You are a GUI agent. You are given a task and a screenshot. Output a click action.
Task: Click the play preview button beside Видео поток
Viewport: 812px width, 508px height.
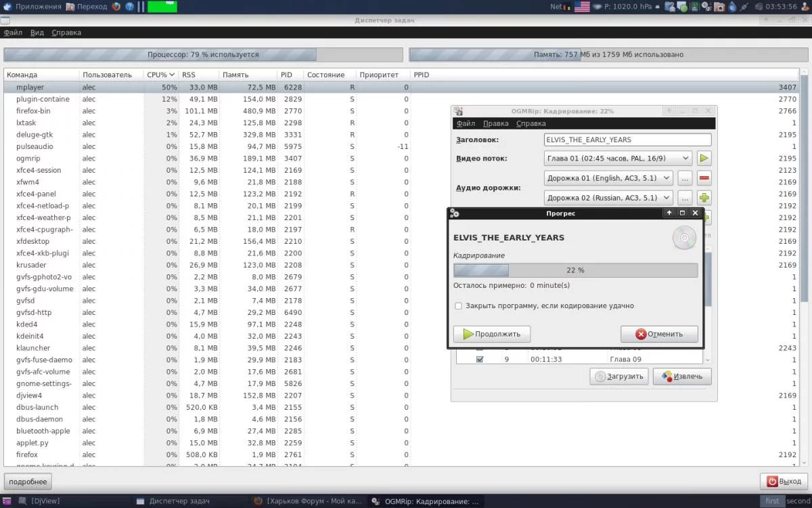tap(704, 158)
